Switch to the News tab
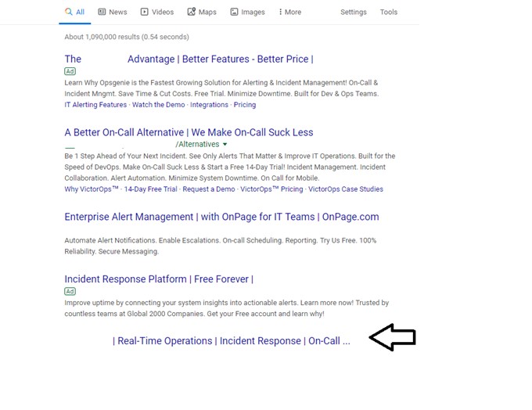Screen dimensions: 532x410 (x=113, y=12)
